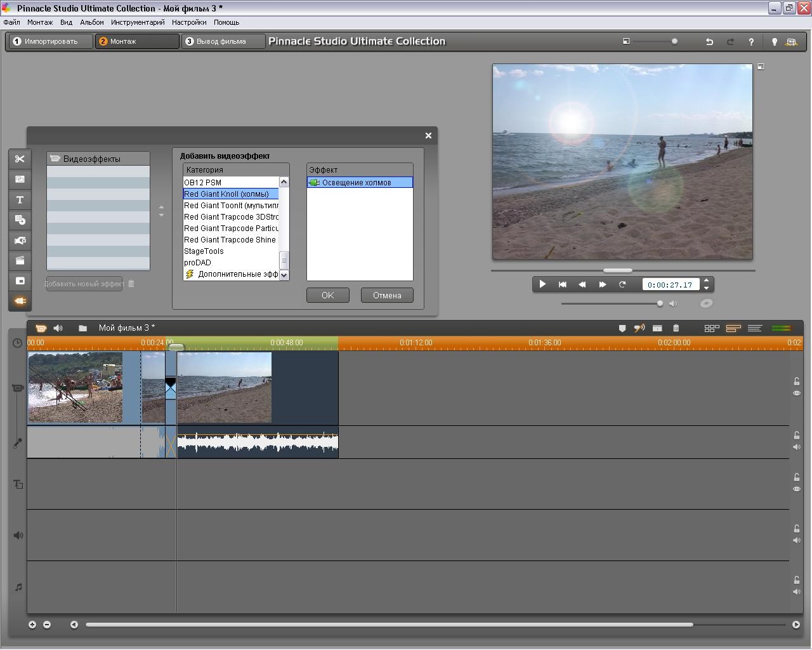Viewport: 812px width, 650px height.
Task: Open the project folder icon on timeline
Action: coord(82,328)
